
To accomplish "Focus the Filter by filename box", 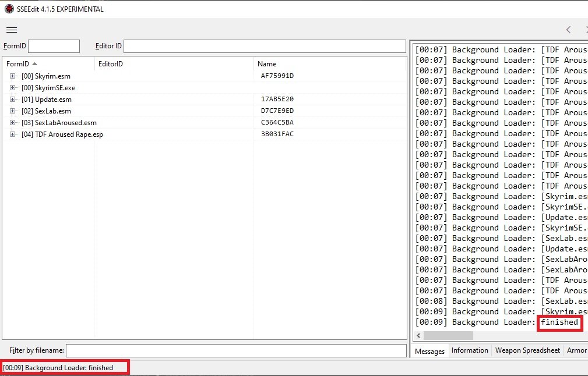I will pos(235,350).
